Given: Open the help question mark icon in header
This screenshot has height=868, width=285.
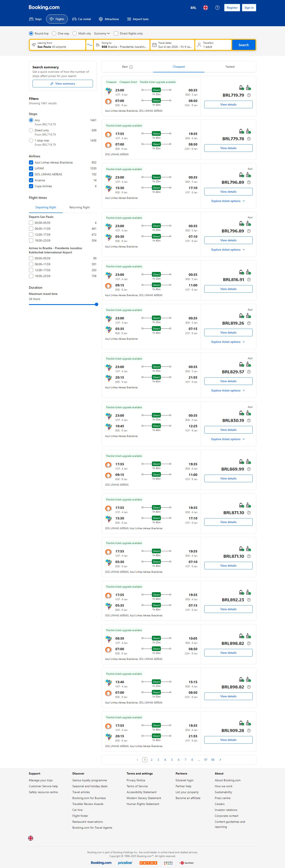Looking at the screenshot, I should click(x=217, y=8).
